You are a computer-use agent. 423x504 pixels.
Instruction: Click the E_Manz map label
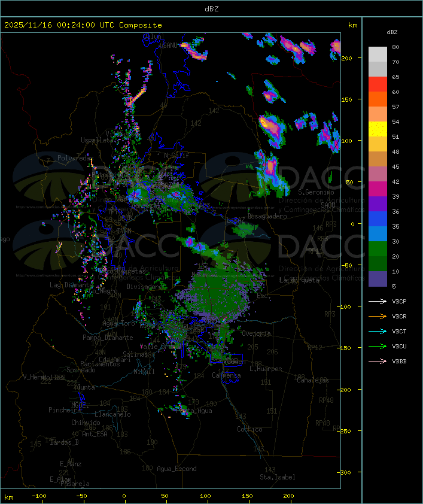[x=71, y=464]
